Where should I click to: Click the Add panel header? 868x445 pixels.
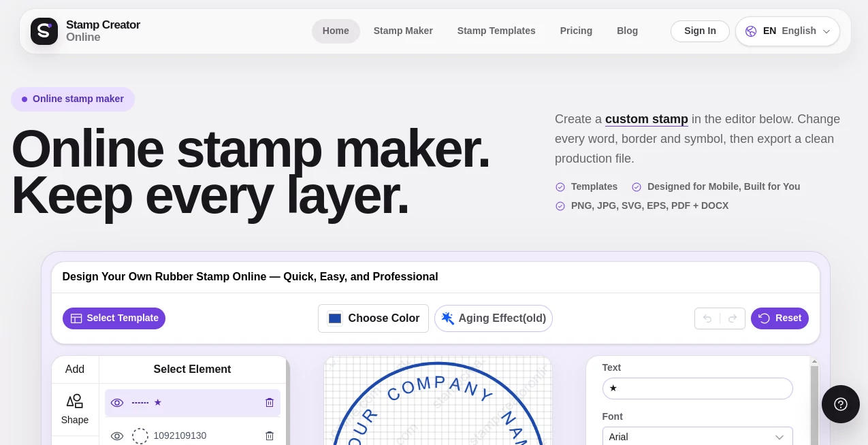pyautogui.click(x=75, y=369)
